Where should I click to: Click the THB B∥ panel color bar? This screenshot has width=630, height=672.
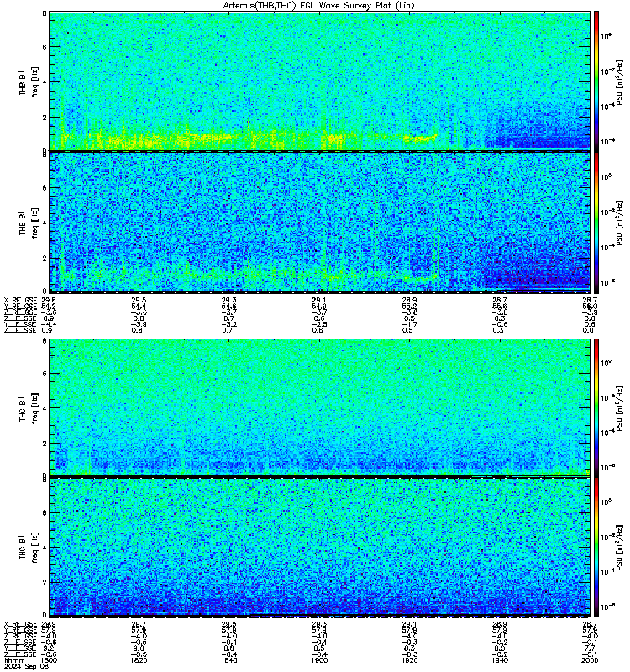[x=596, y=223]
